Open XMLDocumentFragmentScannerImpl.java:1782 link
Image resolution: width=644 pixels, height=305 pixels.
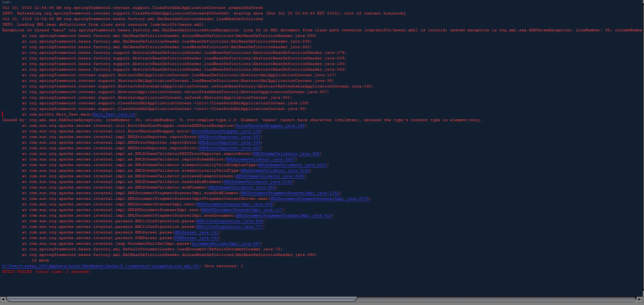tap(290, 193)
